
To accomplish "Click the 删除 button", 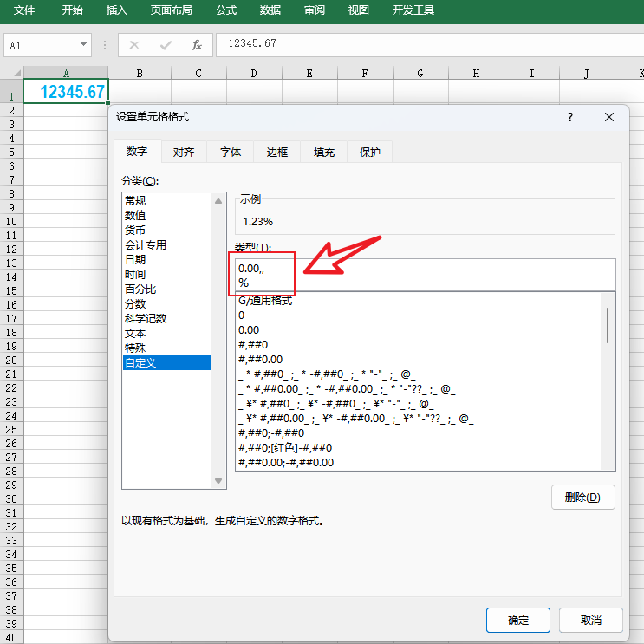I will pyautogui.click(x=582, y=497).
